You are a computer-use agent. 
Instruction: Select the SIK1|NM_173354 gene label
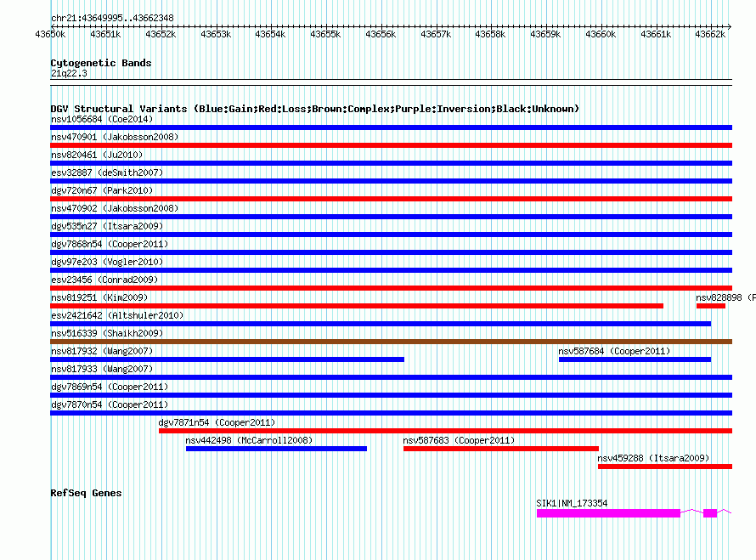click(572, 503)
